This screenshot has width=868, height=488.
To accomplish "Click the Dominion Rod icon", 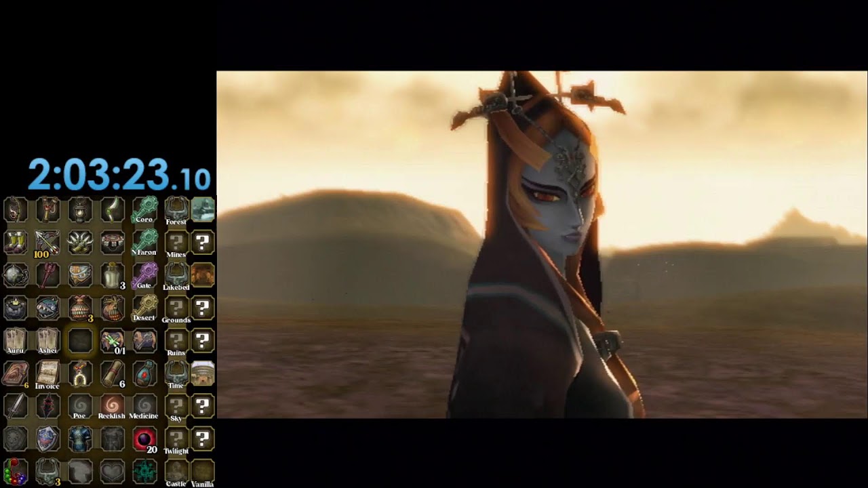I will pyautogui.click(x=47, y=274).
